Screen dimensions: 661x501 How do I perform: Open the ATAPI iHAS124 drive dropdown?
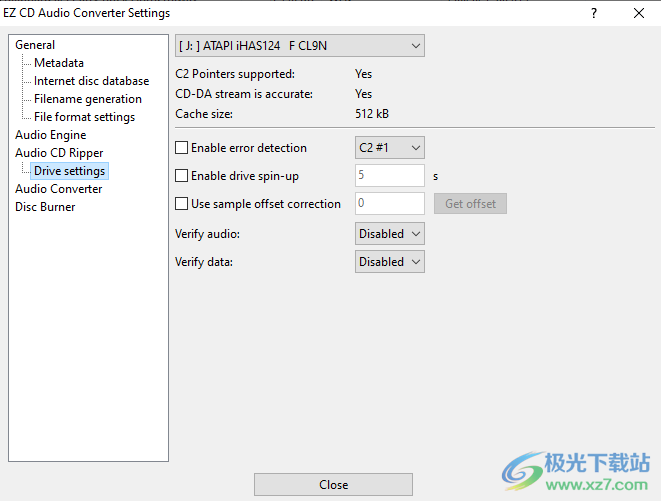[300, 46]
